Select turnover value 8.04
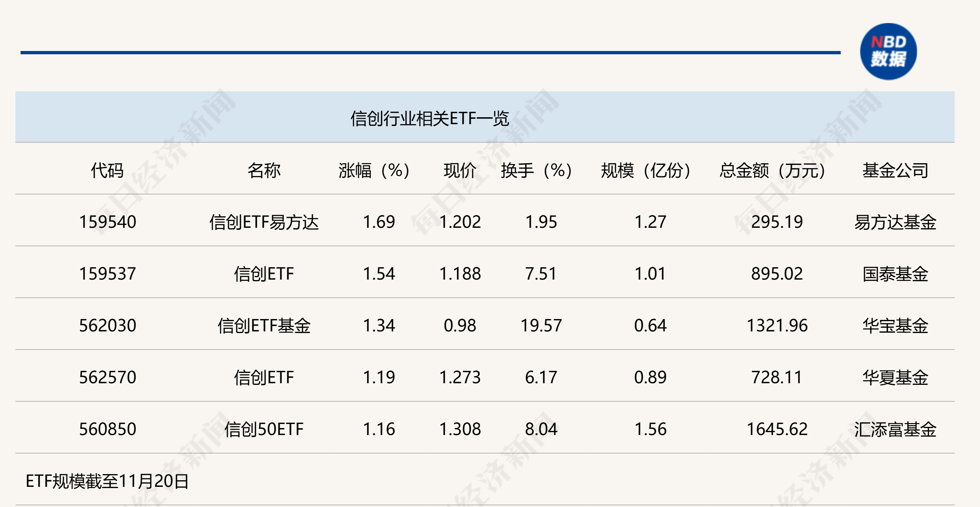The image size is (980, 507). (x=541, y=429)
